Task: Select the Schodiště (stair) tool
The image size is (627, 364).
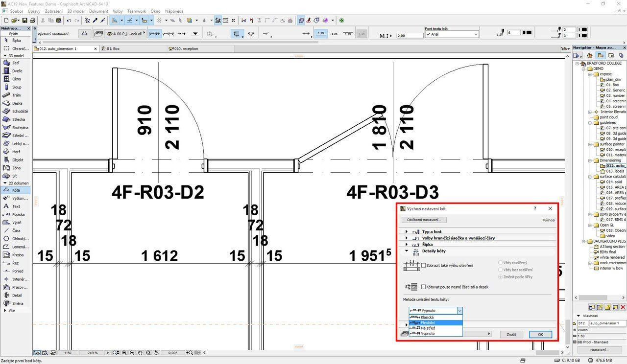Action: click(20, 111)
